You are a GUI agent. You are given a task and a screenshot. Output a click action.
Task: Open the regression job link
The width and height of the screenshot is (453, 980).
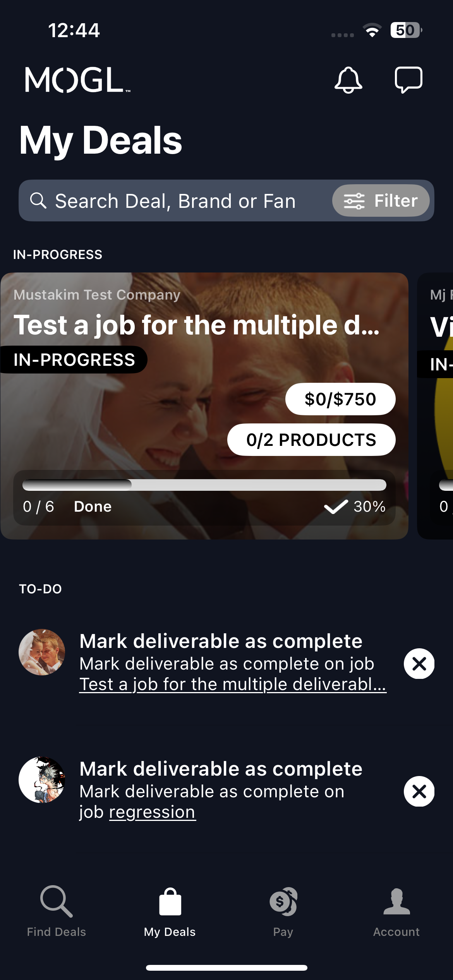click(x=152, y=812)
